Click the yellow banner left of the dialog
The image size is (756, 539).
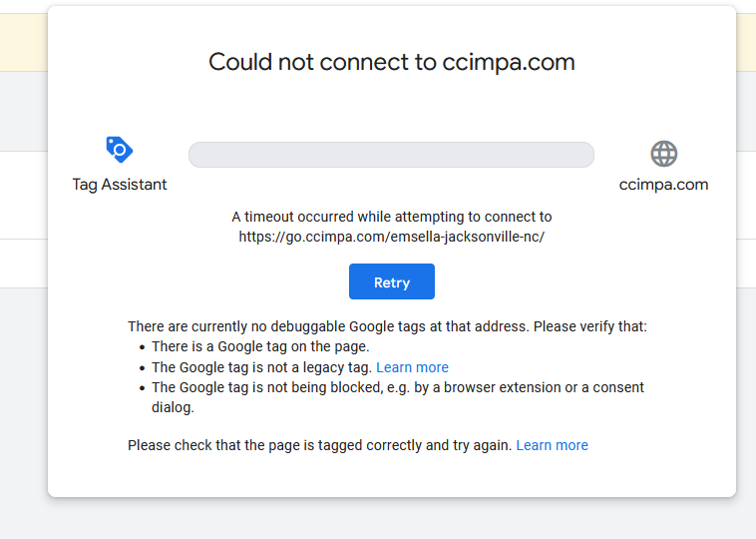(x=24, y=43)
